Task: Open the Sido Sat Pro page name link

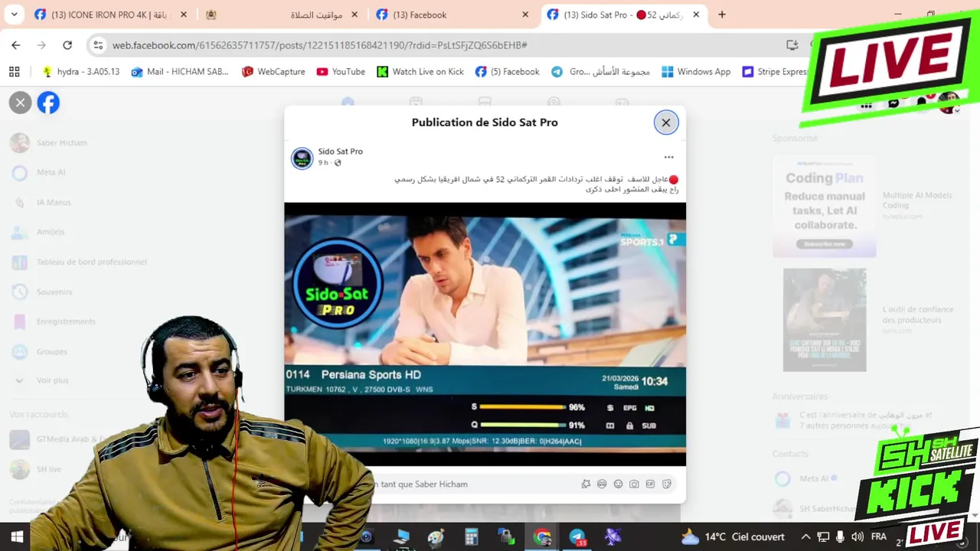Action: [x=340, y=152]
